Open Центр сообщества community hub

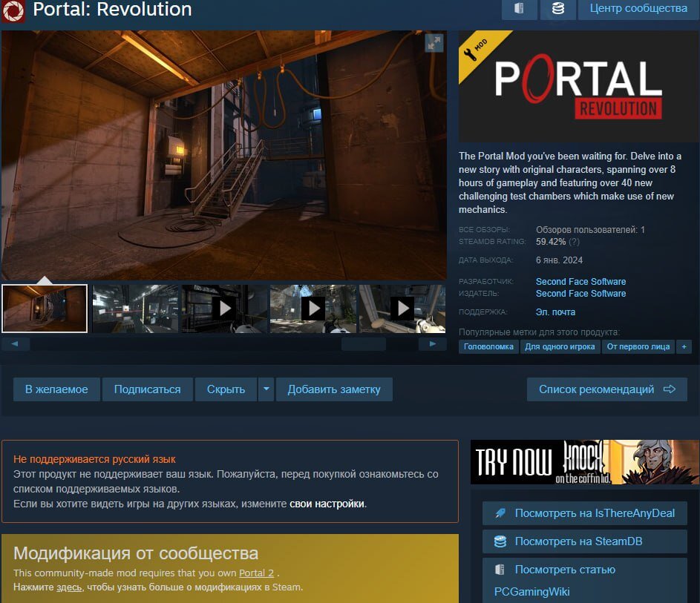click(x=638, y=8)
